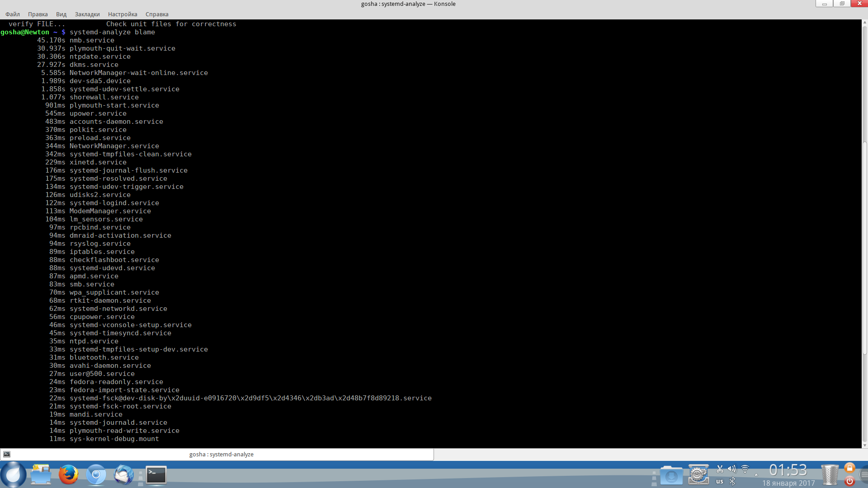Open the Klipper clipboard scissors icon
The height and width of the screenshot is (488, 868).
(x=720, y=469)
